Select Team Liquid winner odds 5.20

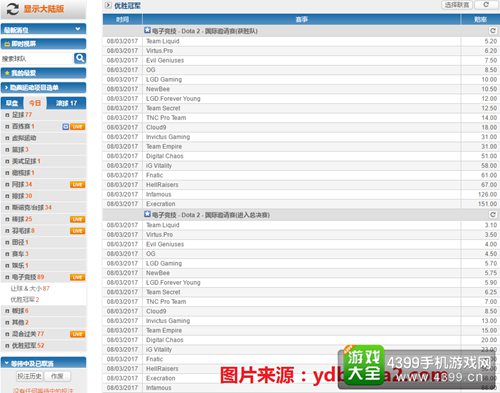click(x=491, y=41)
